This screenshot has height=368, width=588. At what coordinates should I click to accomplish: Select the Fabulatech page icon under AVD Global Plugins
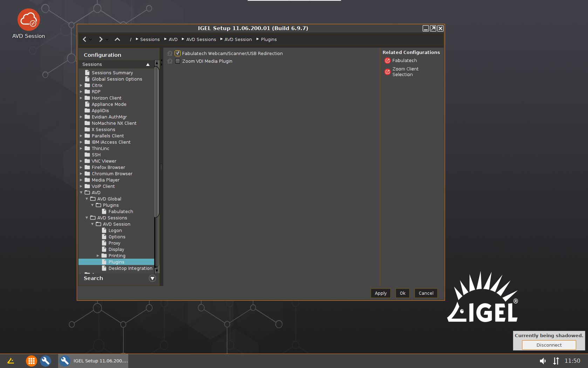(x=104, y=211)
